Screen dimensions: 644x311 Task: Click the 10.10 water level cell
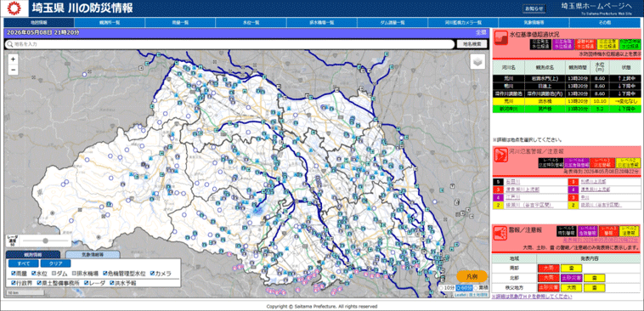tap(600, 101)
